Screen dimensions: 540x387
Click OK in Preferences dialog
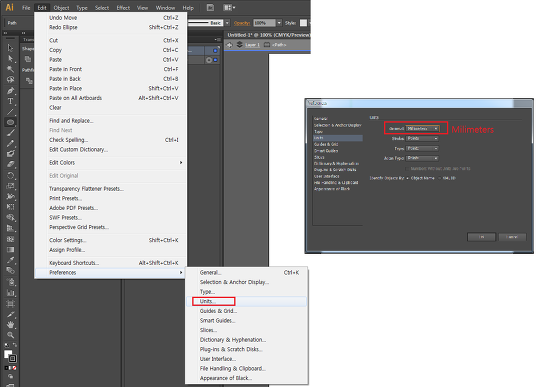[x=481, y=237]
